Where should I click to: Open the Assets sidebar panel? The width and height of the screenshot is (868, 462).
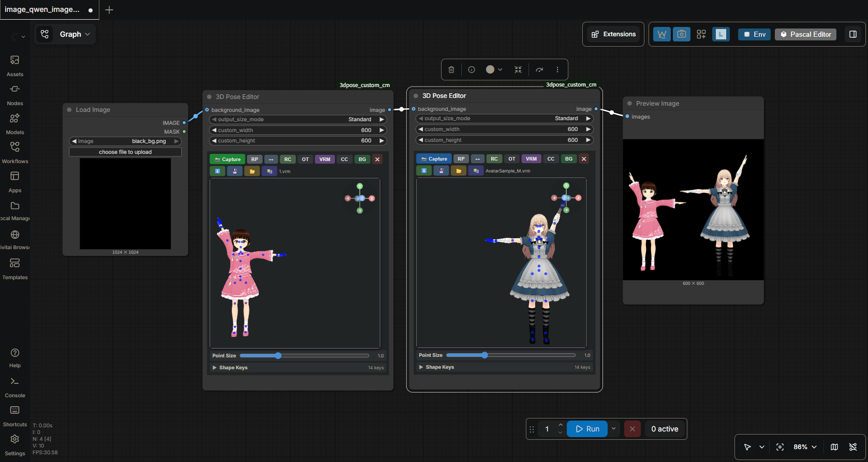pyautogui.click(x=15, y=66)
